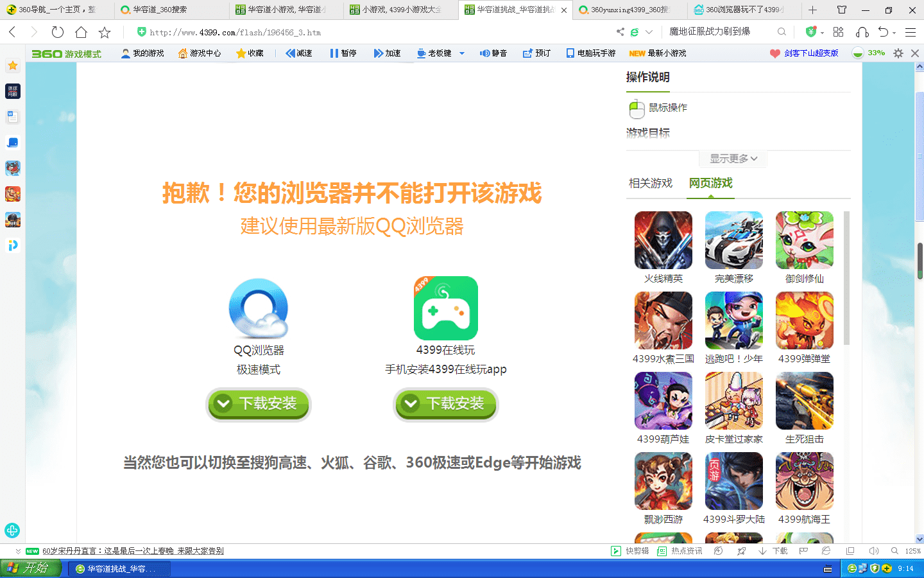Expand the undo closed tab dropdown
The width and height of the screenshot is (924, 578).
(894, 33)
